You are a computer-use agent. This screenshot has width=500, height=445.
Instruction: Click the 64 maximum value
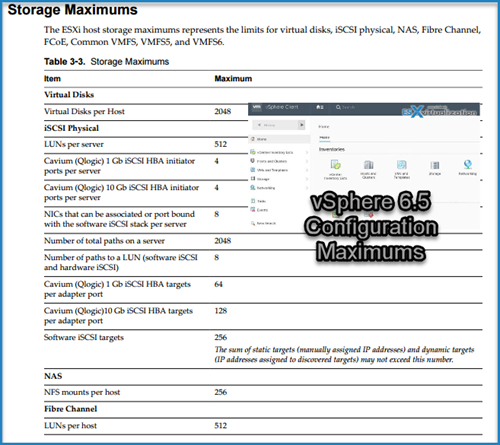tap(218, 284)
